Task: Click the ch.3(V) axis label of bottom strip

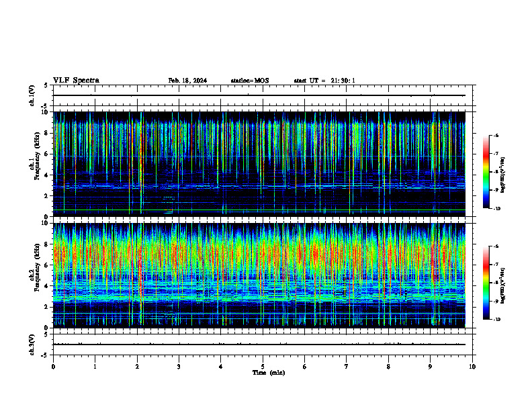Action: pyautogui.click(x=32, y=345)
